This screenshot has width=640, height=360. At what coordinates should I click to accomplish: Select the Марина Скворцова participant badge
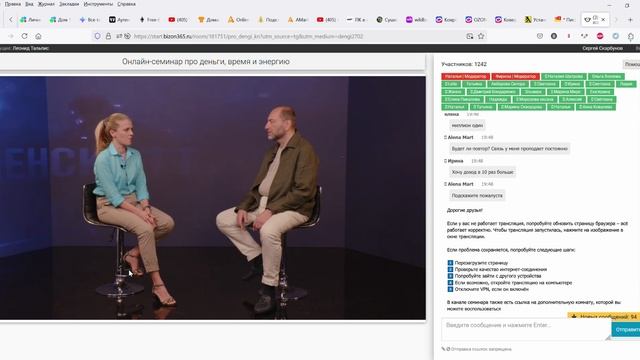pyautogui.click(x=521, y=107)
